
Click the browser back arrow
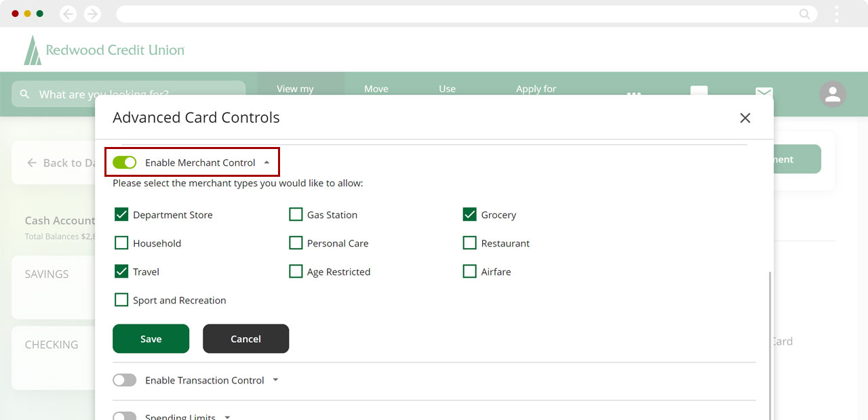[x=68, y=14]
